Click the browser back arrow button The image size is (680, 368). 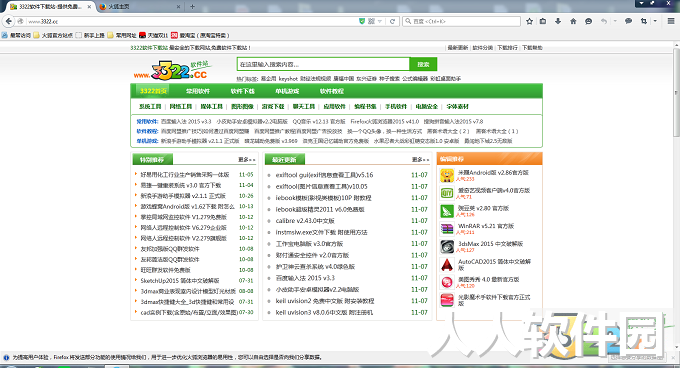point(9,21)
